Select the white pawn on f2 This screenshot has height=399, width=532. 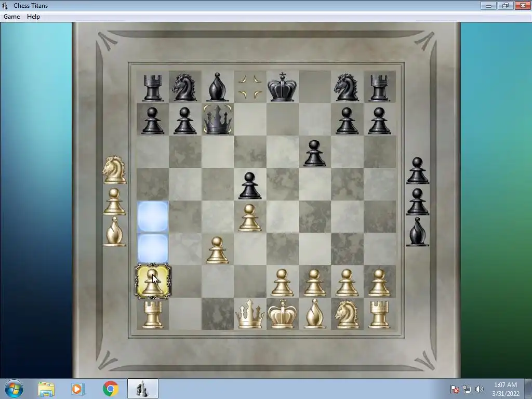[314, 283]
